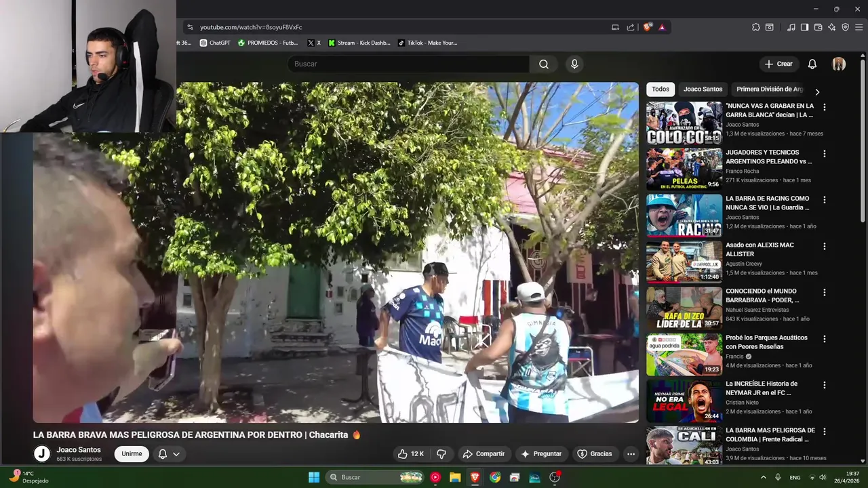
Task: Open options menu for La Barra de Racing video
Action: (x=825, y=200)
